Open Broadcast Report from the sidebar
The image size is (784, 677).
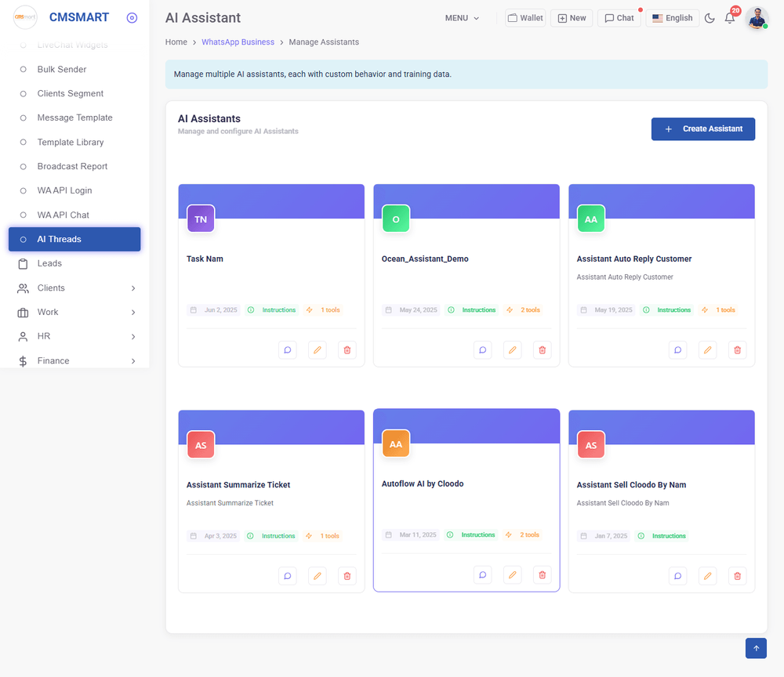pos(72,166)
